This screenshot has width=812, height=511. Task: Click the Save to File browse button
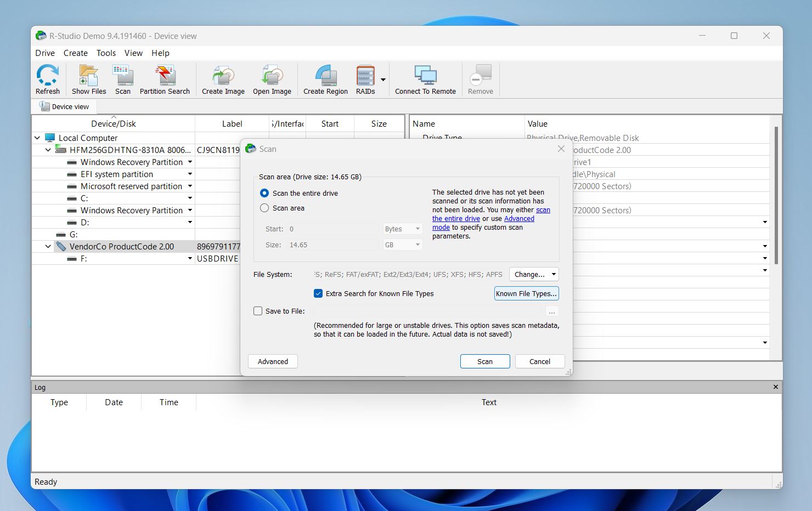(552, 311)
